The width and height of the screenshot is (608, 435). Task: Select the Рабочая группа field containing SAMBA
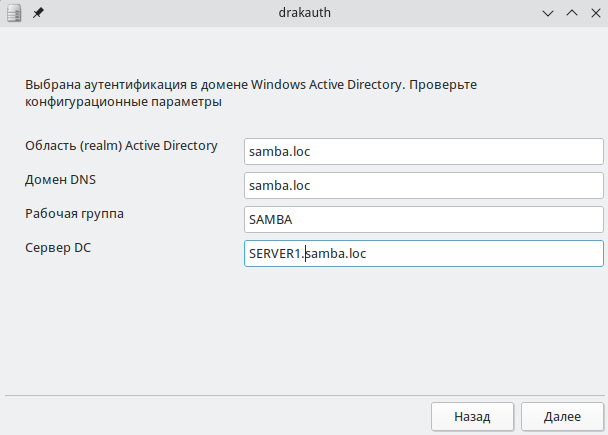423,219
